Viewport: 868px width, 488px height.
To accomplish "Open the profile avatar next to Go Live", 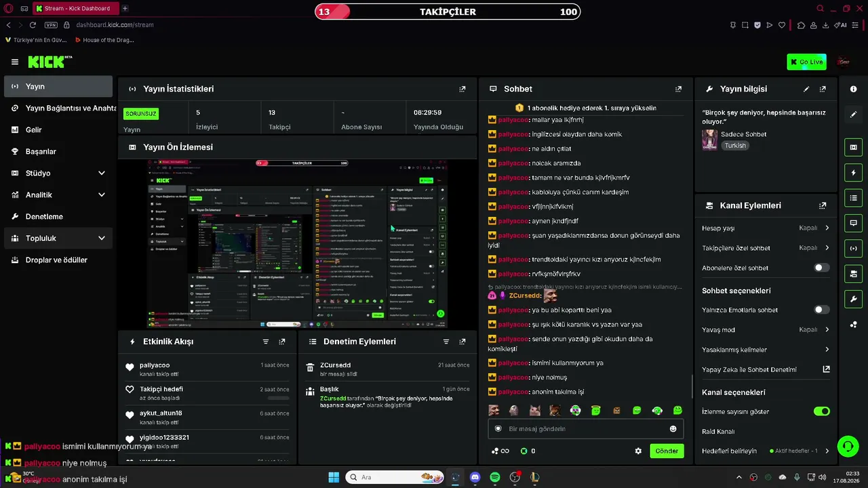I will click(844, 62).
